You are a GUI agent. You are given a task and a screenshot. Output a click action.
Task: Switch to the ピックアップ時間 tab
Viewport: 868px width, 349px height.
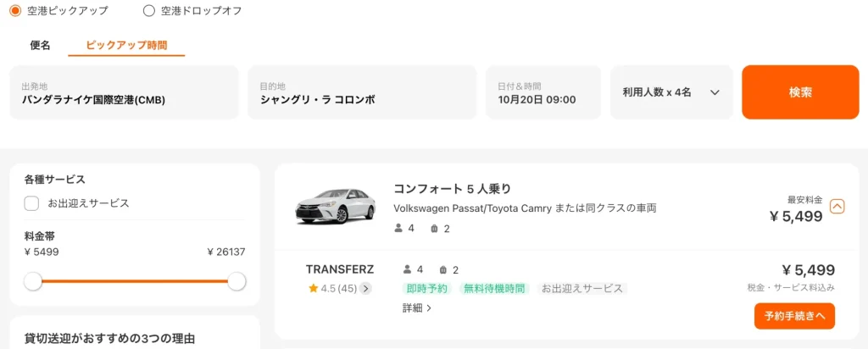tap(126, 46)
